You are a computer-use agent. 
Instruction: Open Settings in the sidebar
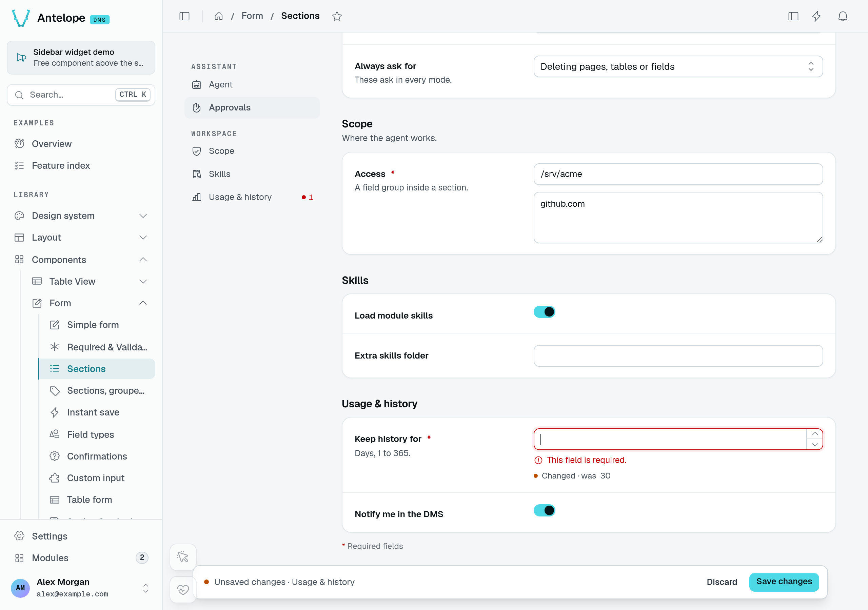point(81,536)
